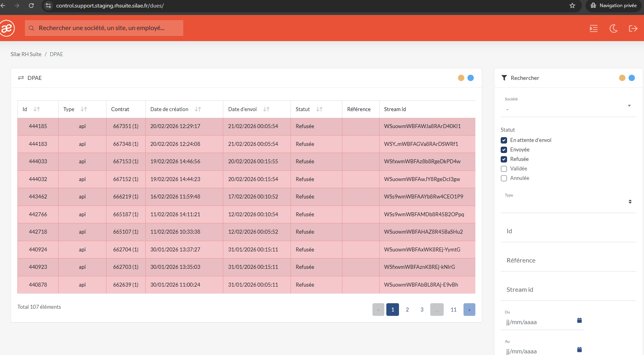Sort table by Statut column
644x355 pixels.
click(319, 109)
